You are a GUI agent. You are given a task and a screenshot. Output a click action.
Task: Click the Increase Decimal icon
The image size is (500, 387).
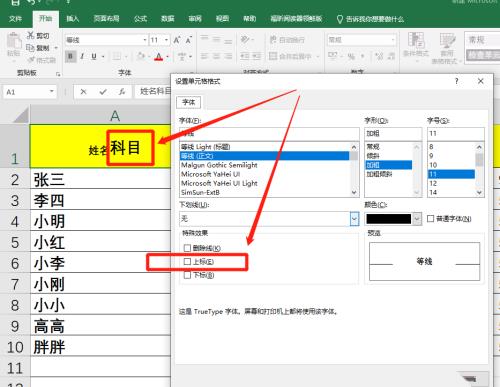(x=379, y=56)
